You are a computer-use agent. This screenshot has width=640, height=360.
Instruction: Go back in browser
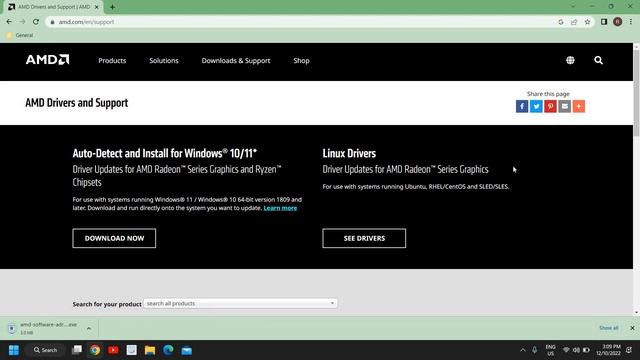point(9,22)
